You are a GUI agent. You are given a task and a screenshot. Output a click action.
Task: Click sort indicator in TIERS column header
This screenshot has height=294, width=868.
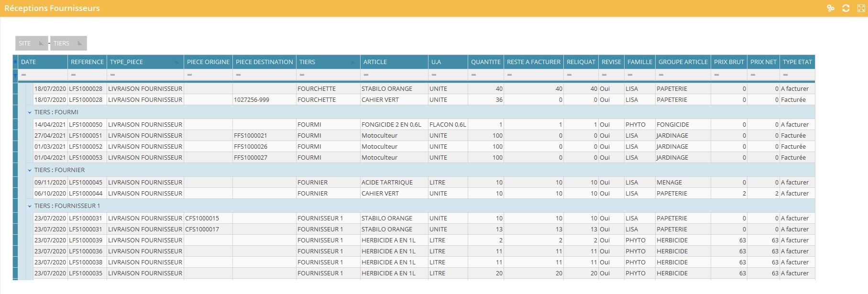[x=353, y=62]
